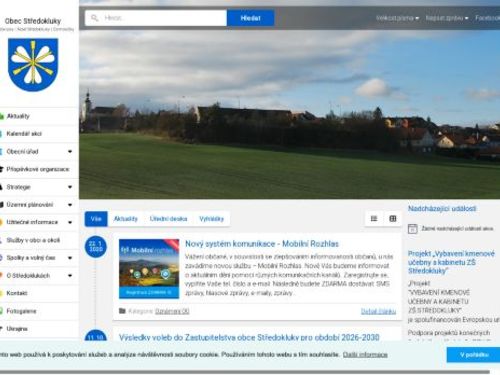Open the Napsat zprávu dropdown
Screen dimensions: 500x375
pyautogui.click(x=447, y=18)
